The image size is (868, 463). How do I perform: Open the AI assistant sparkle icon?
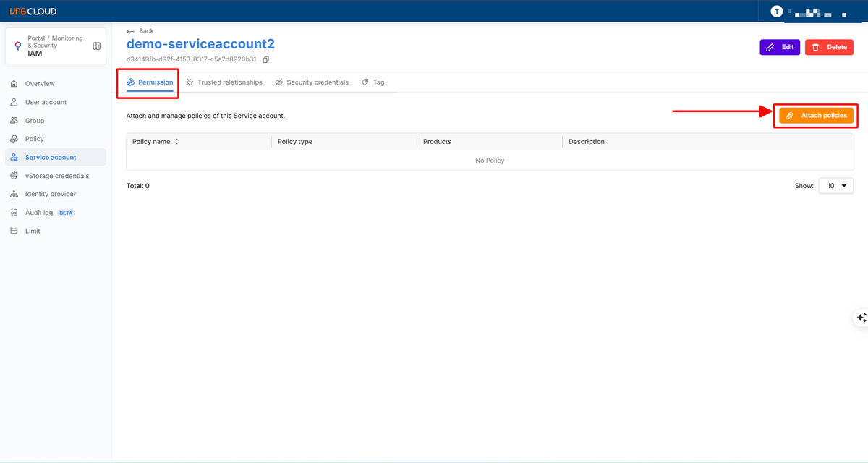click(861, 318)
